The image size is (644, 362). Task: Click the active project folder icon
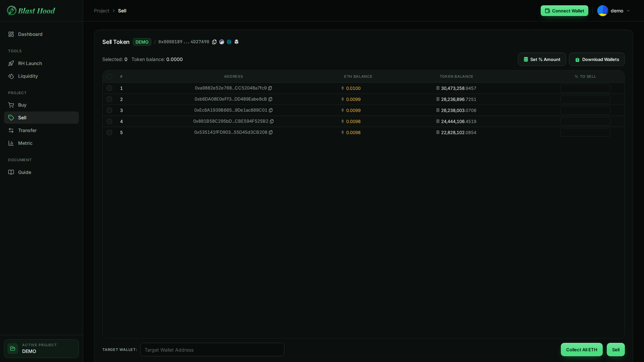13,349
